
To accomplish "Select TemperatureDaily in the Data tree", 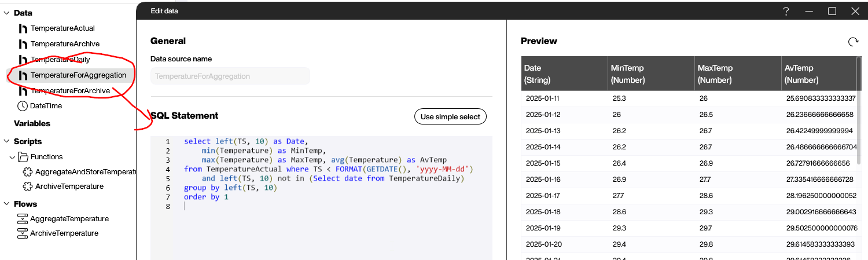I will coord(60,60).
